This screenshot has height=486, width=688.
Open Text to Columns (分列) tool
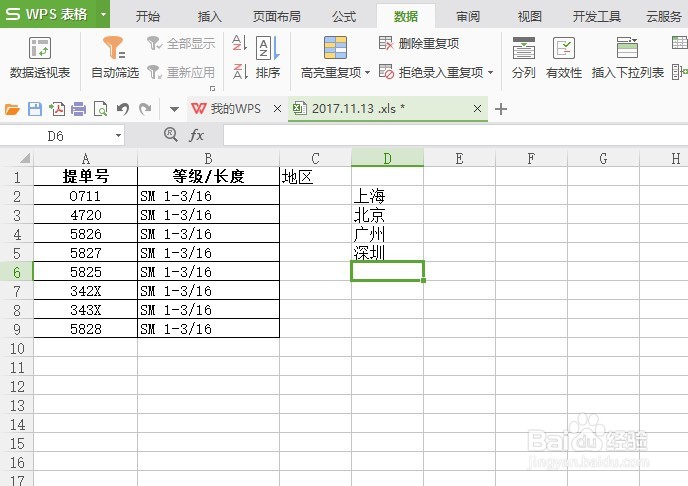pyautogui.click(x=523, y=58)
